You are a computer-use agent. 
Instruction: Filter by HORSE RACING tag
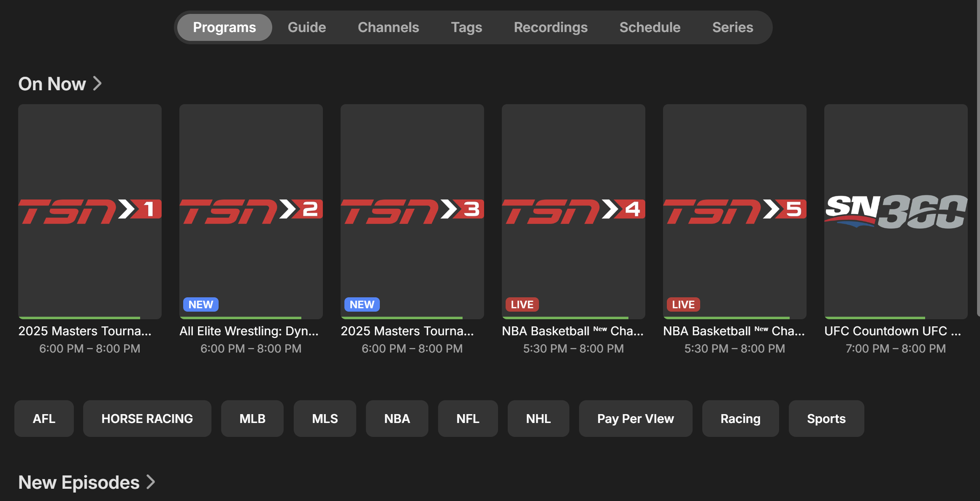click(x=147, y=419)
